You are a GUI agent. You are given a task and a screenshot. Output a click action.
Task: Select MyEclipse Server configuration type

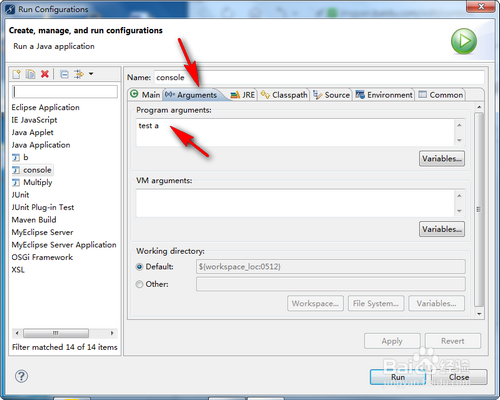pyautogui.click(x=42, y=232)
